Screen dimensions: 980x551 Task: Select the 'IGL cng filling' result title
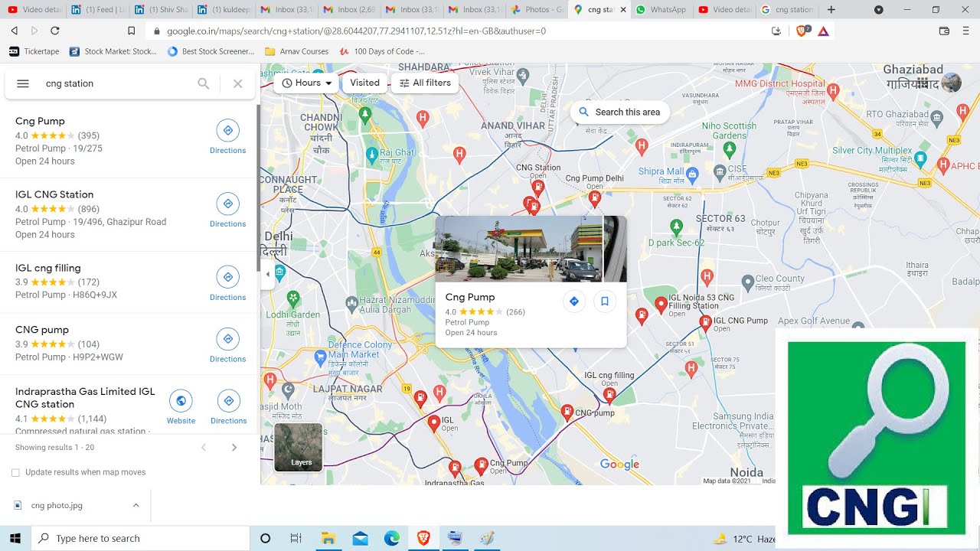pyautogui.click(x=47, y=268)
